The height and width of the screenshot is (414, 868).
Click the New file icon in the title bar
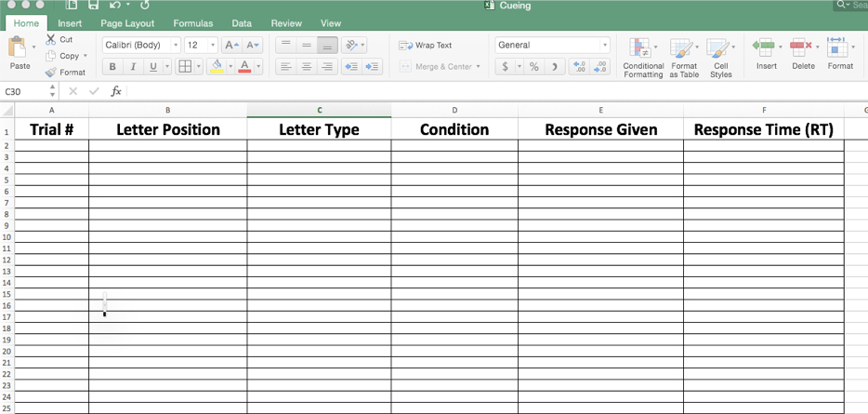[71, 5]
